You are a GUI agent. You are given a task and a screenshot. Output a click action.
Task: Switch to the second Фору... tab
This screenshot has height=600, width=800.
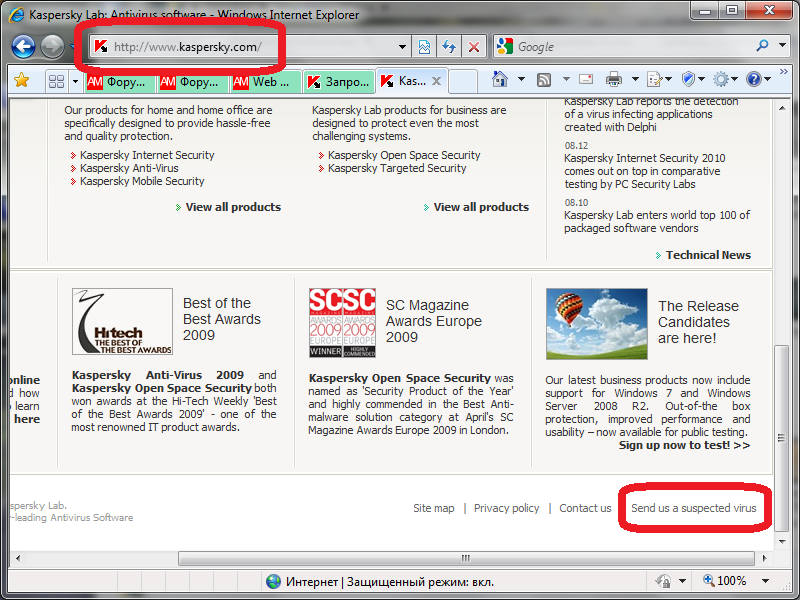(x=192, y=82)
